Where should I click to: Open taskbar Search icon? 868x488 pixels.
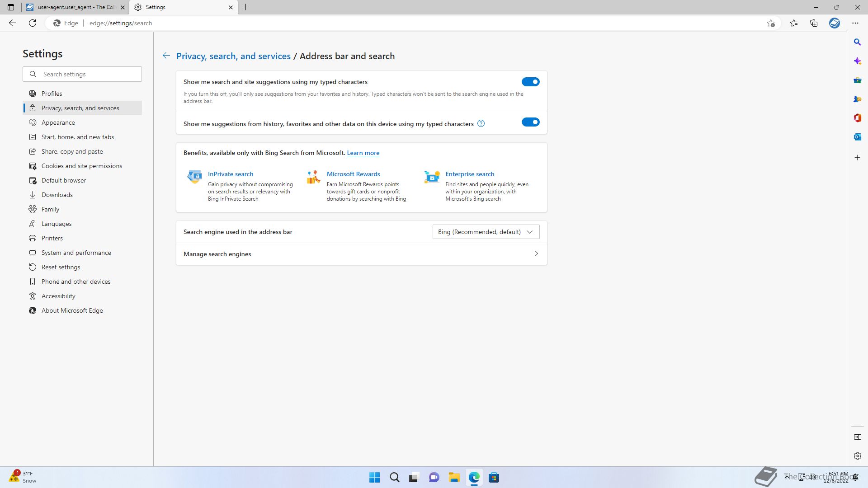394,477
